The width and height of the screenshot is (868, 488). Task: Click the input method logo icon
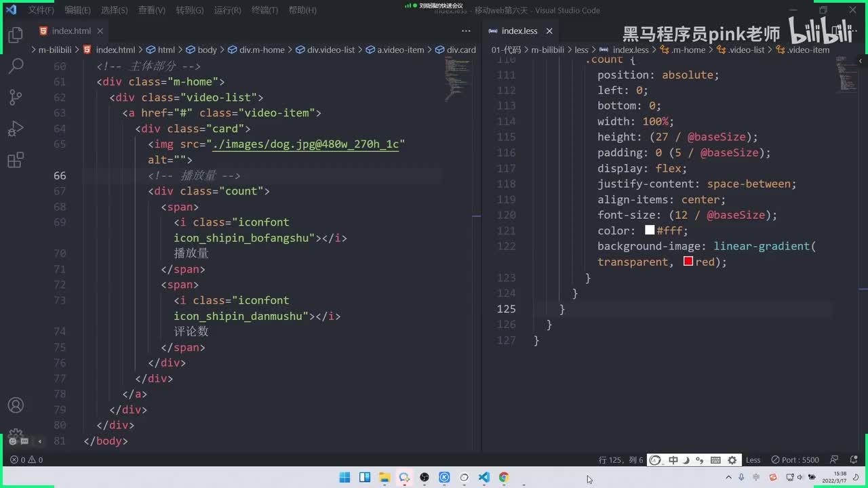tap(655, 460)
